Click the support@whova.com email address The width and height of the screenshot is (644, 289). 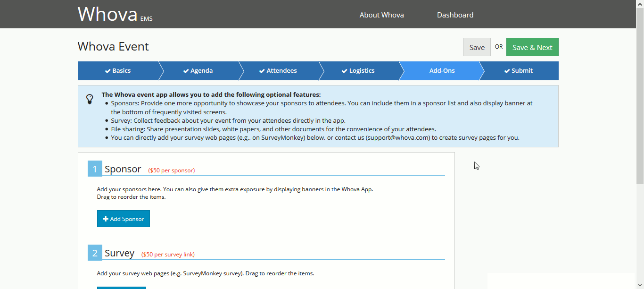pos(398,138)
